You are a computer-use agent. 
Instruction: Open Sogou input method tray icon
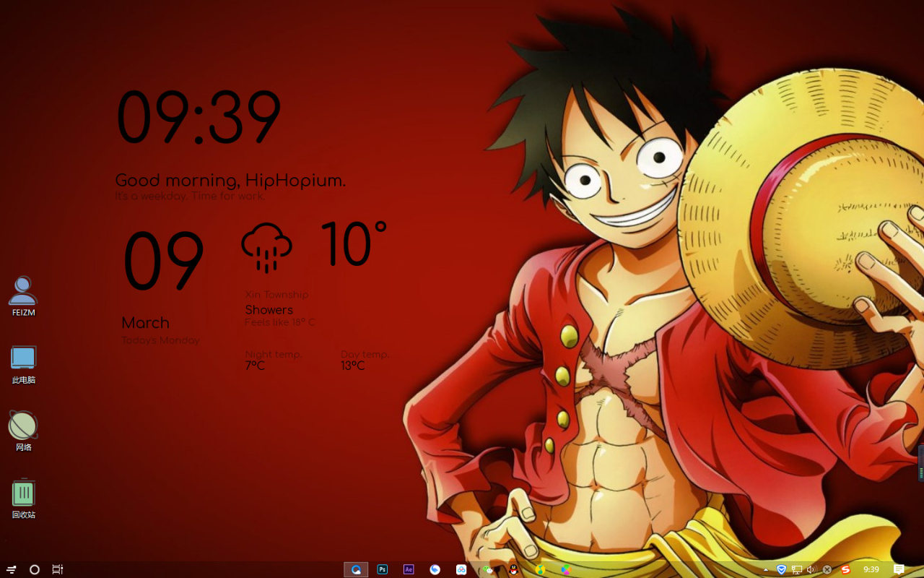pyautogui.click(x=845, y=569)
